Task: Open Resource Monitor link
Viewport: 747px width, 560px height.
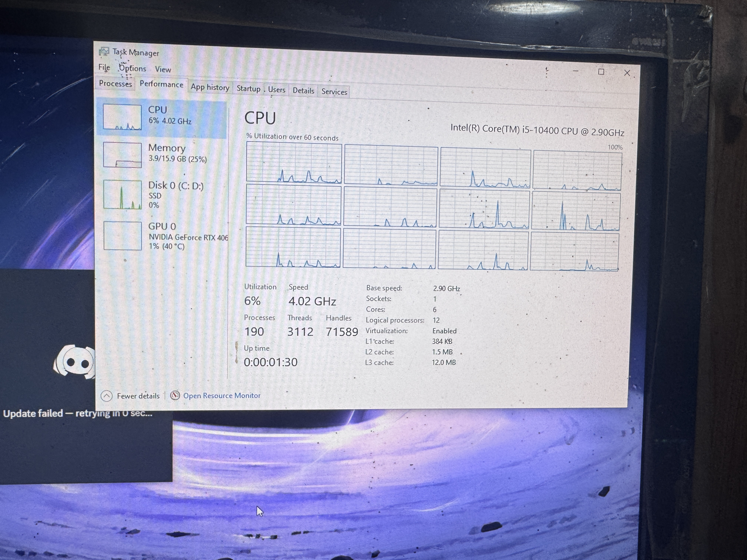Action: pyautogui.click(x=222, y=395)
